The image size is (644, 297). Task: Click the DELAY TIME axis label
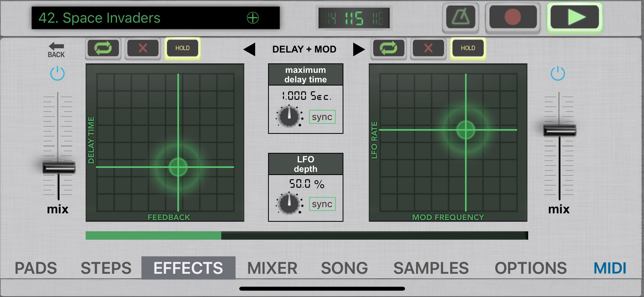click(x=91, y=140)
